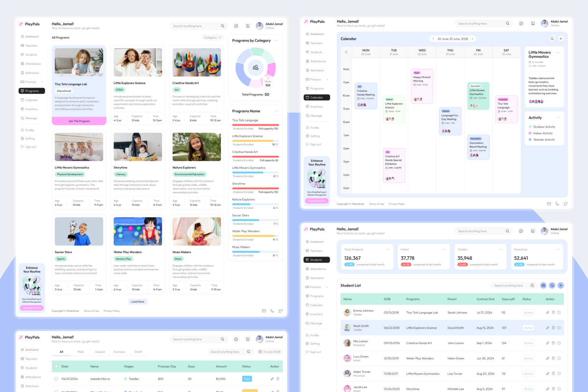Open the Category dropdown in All Programs
Image resolution: width=588 pixels, height=392 pixels.
[212, 38]
